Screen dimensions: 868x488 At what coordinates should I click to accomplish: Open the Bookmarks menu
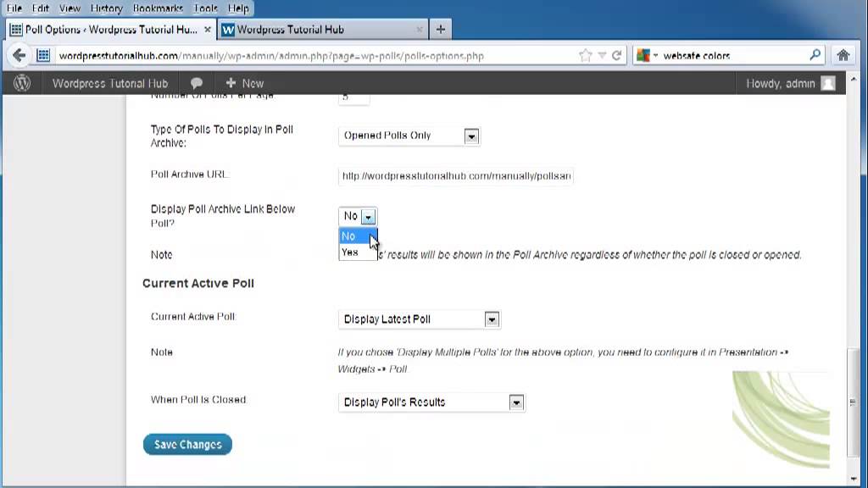158,8
